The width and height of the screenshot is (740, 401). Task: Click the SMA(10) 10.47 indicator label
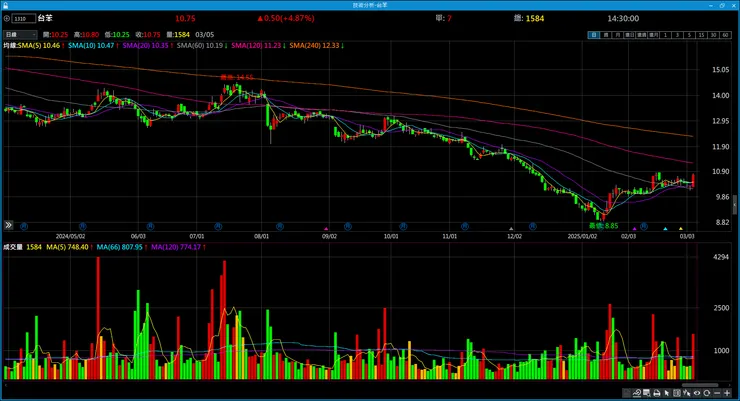91,45
